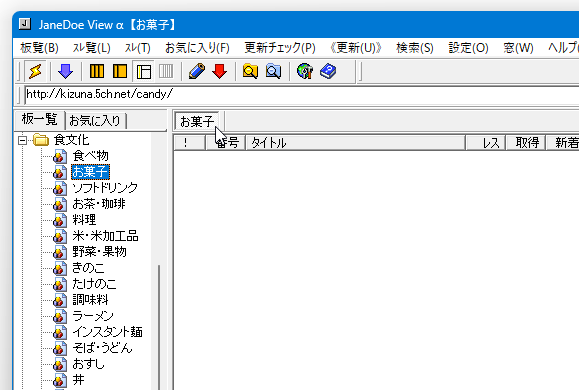
Task: Open the ｽﾚ覧(L) menu
Action: point(91,48)
